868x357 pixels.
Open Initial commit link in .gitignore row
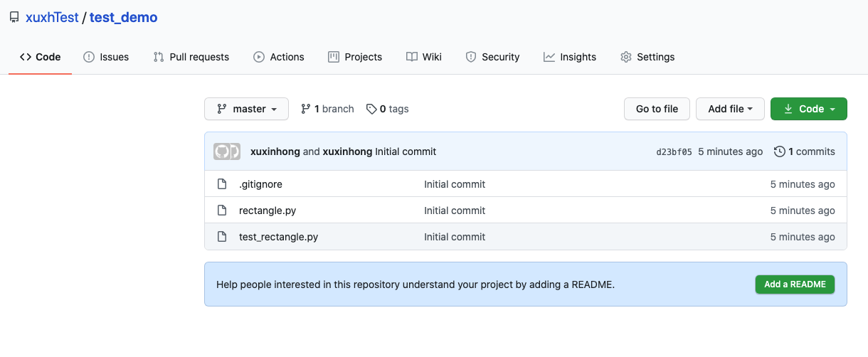(x=455, y=184)
